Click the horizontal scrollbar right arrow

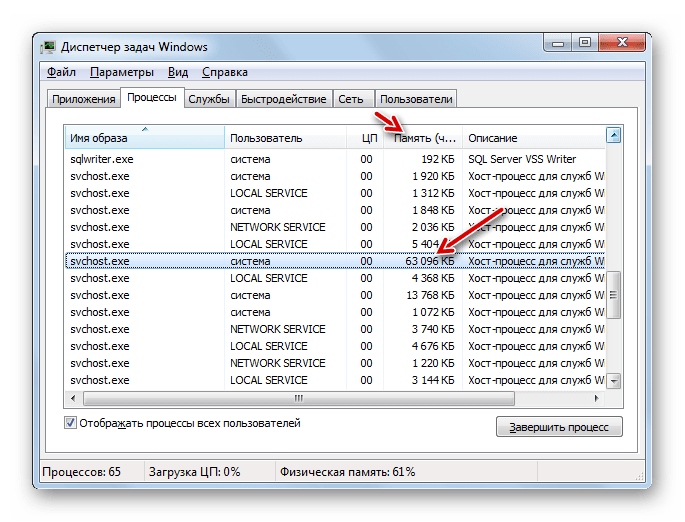pos(596,398)
